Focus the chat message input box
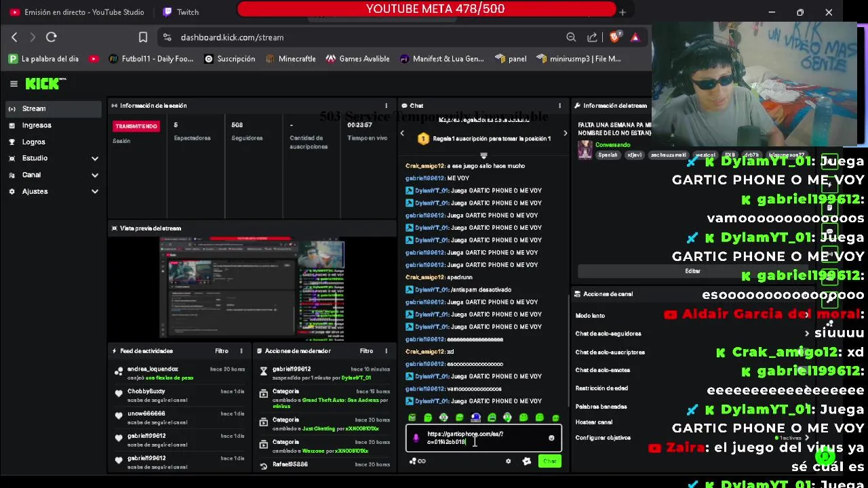The height and width of the screenshot is (488, 868). pyautogui.click(x=484, y=438)
